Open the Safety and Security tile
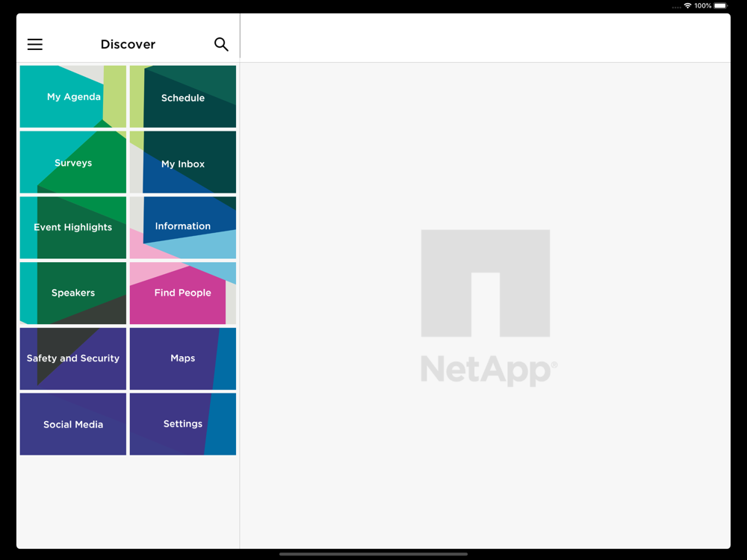Viewport: 747px width, 560px height. (73, 358)
